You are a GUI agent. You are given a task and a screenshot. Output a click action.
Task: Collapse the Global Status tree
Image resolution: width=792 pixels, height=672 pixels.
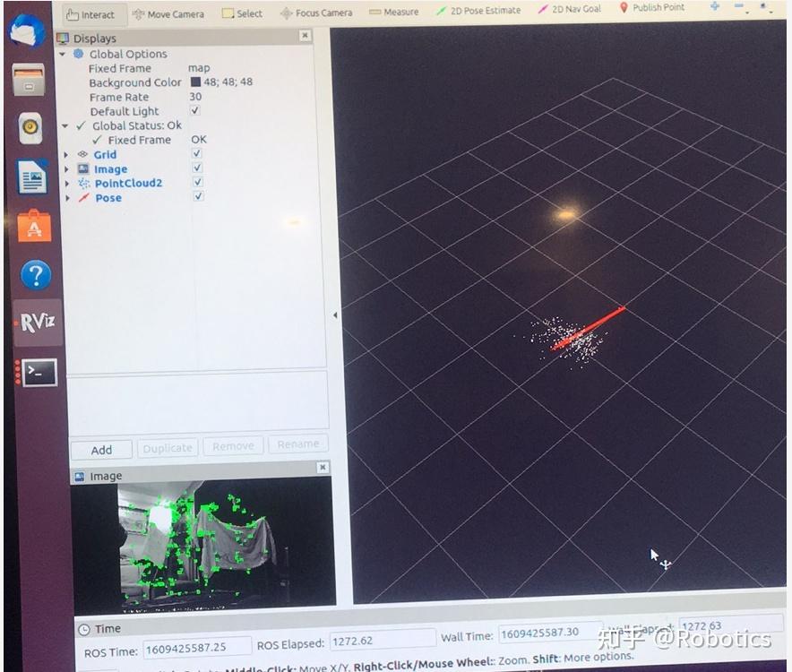point(65,125)
